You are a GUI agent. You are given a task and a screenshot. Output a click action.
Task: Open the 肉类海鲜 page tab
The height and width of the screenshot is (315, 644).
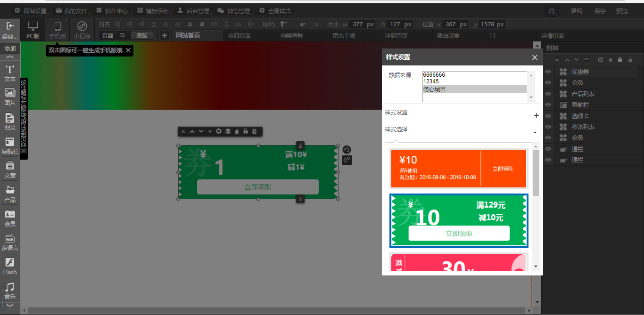[x=291, y=36]
